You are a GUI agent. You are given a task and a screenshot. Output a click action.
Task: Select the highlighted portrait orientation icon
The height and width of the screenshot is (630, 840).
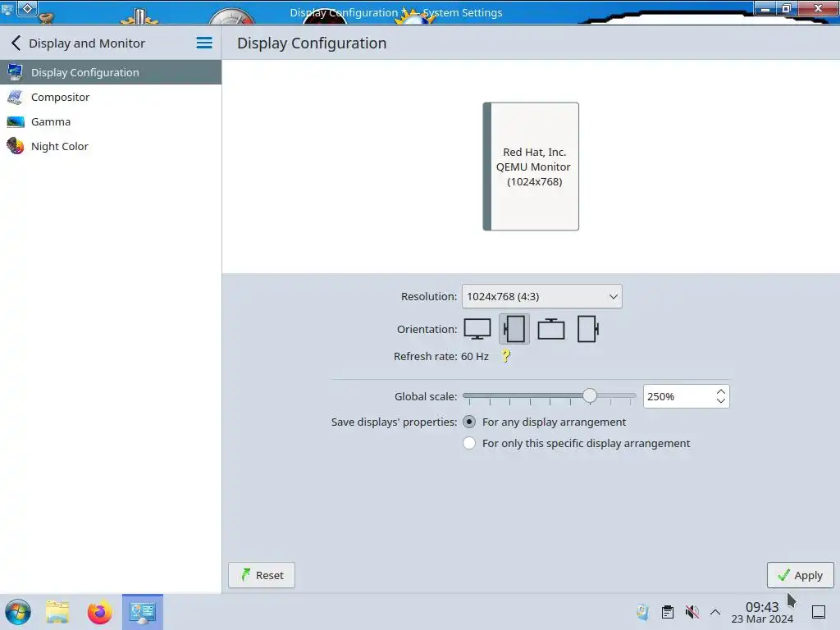tap(514, 329)
